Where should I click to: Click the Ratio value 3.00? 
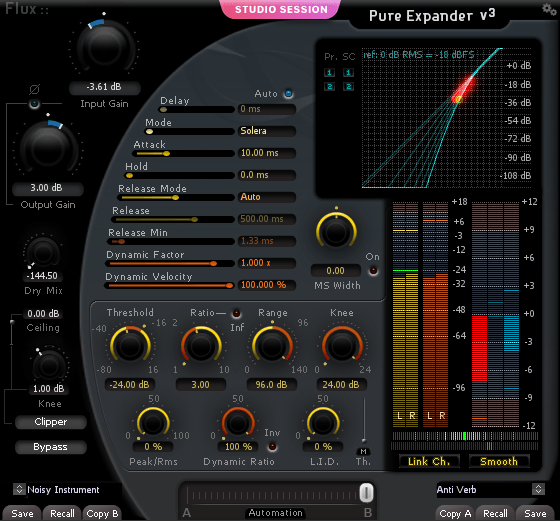(x=201, y=384)
